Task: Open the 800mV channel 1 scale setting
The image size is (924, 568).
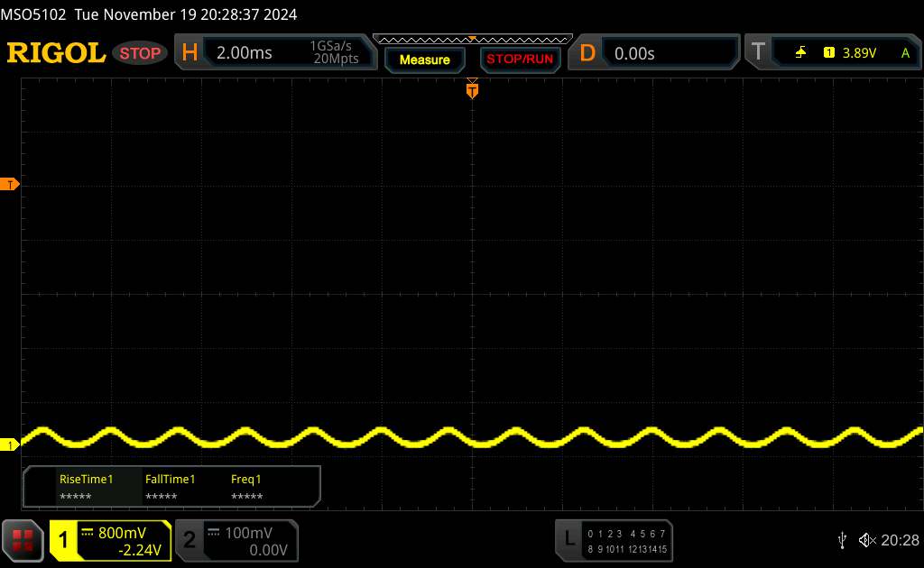Action: click(x=122, y=533)
